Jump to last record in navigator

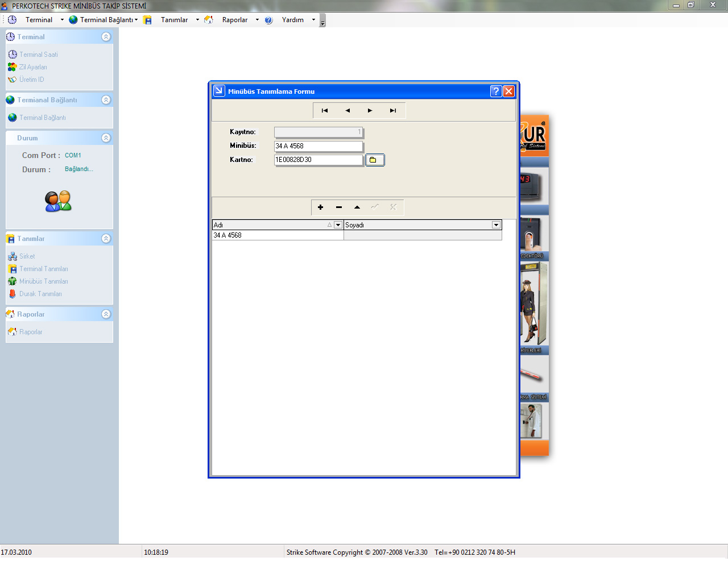pyautogui.click(x=393, y=111)
